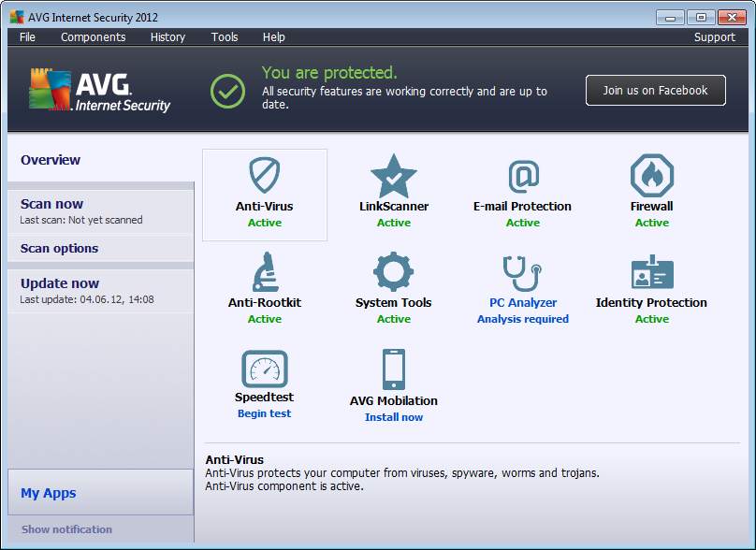This screenshot has height=550, width=756.
Task: Click Update now in the sidebar
Action: [60, 283]
